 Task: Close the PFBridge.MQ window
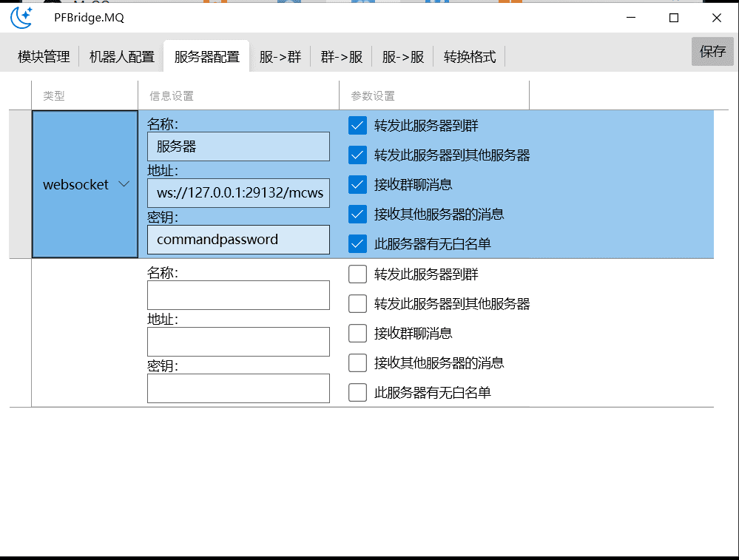716,18
